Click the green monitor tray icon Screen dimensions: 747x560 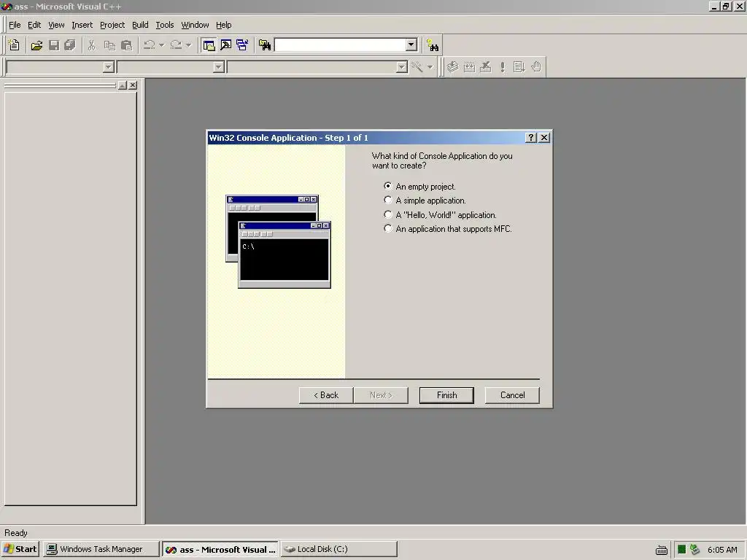point(681,550)
